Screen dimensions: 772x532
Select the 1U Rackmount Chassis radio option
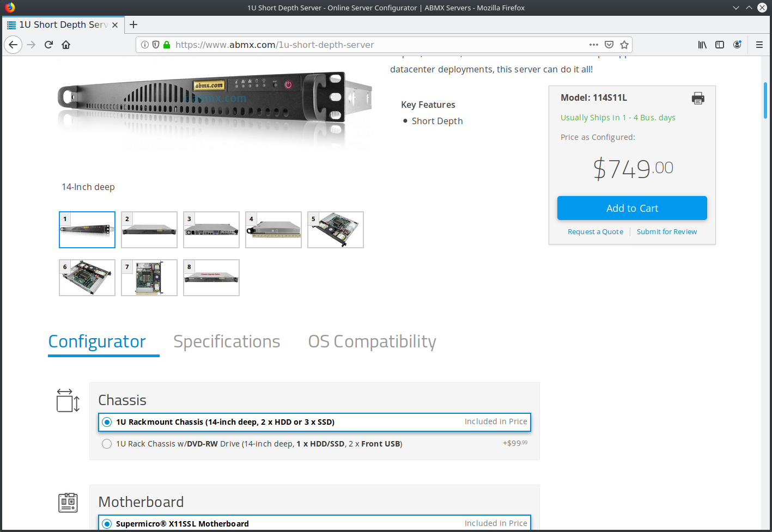pos(107,422)
